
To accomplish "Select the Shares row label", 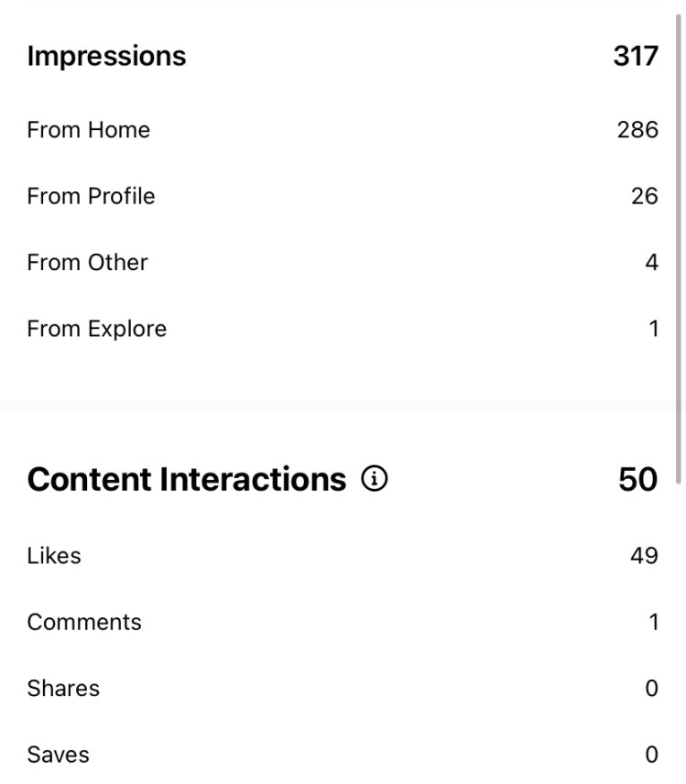I will pyautogui.click(x=63, y=689).
